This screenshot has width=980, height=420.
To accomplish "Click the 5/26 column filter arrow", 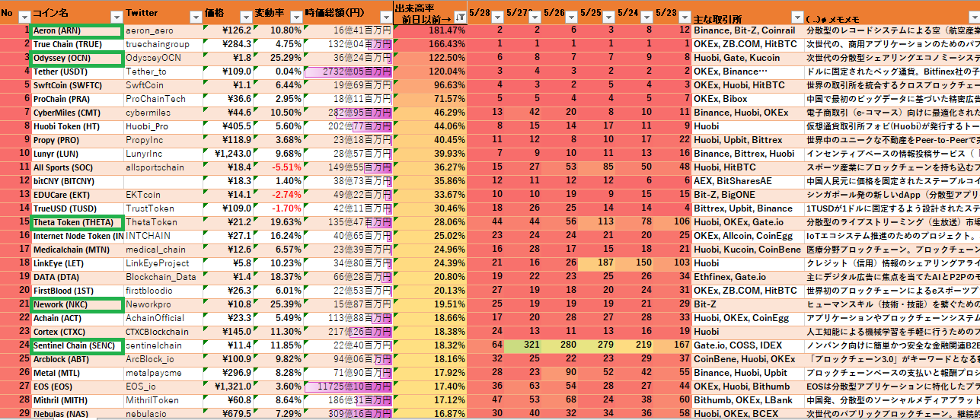I will point(571,17).
